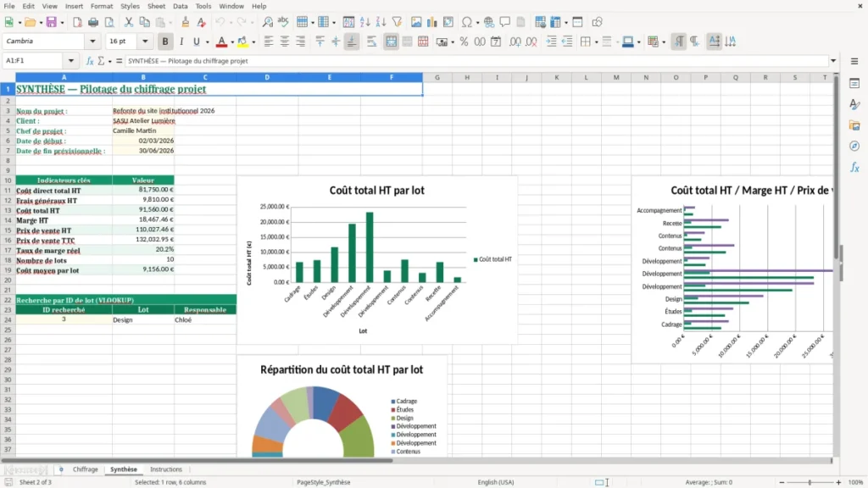Open the background color dropdown arrow
868x488 pixels.
click(253, 42)
